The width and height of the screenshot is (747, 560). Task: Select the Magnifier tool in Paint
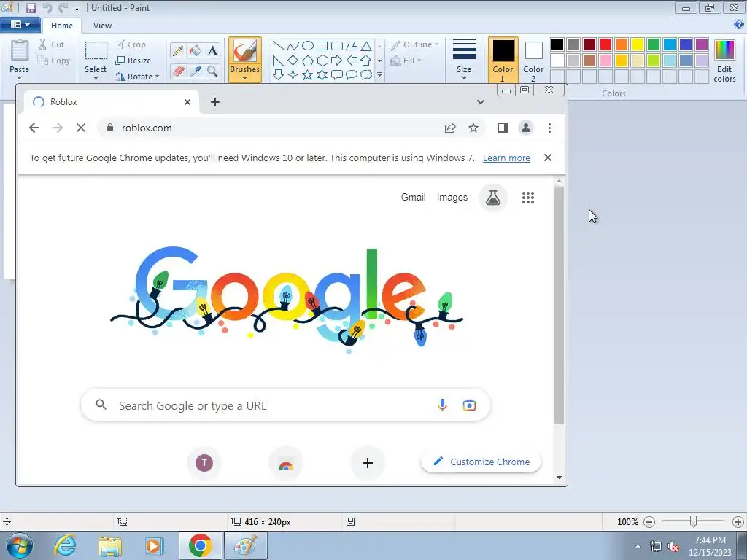(x=212, y=71)
